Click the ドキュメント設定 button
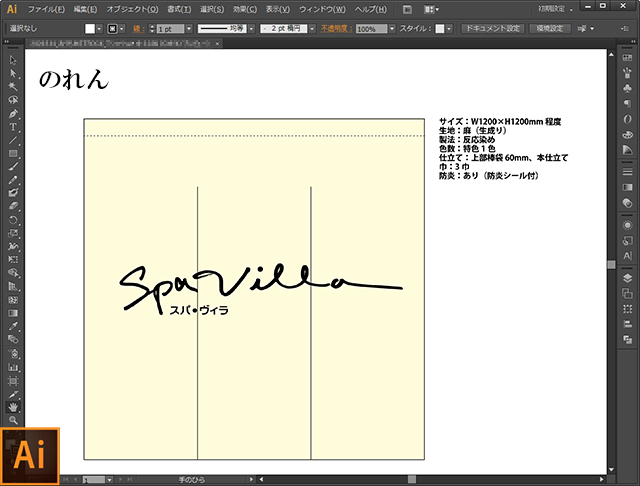Image resolution: width=640 pixels, height=486 pixels. pyautogui.click(x=493, y=29)
